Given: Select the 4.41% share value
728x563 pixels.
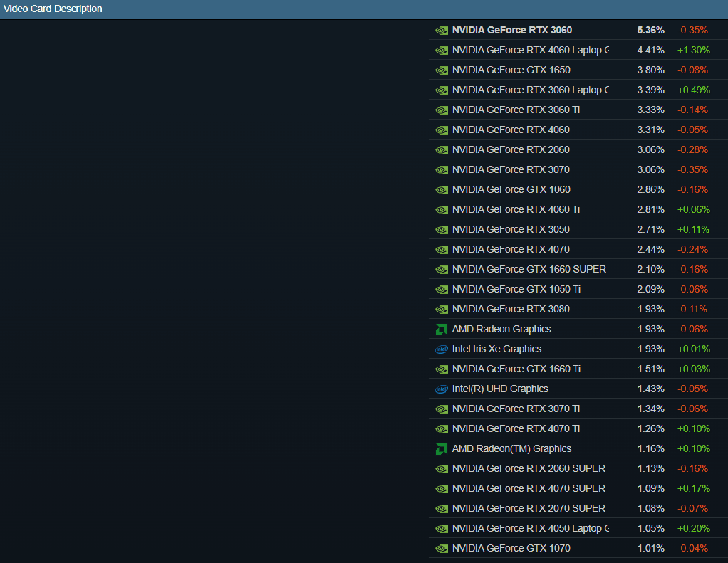Looking at the screenshot, I should coord(650,50).
